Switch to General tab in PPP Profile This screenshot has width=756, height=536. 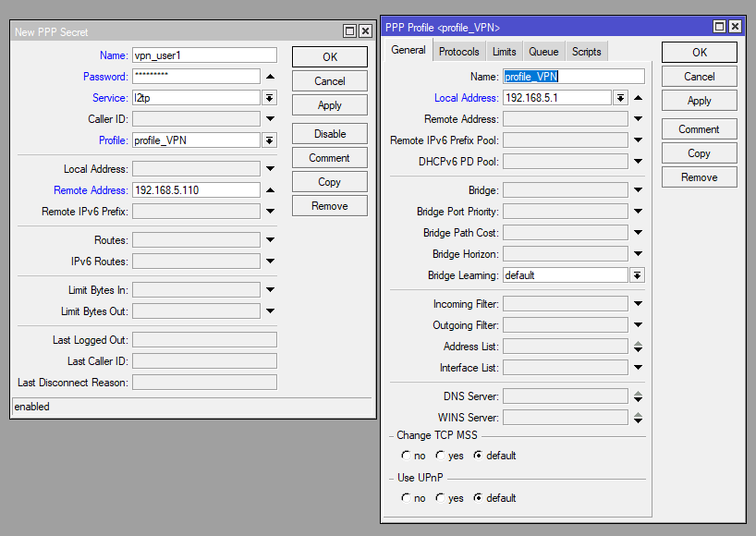(408, 50)
